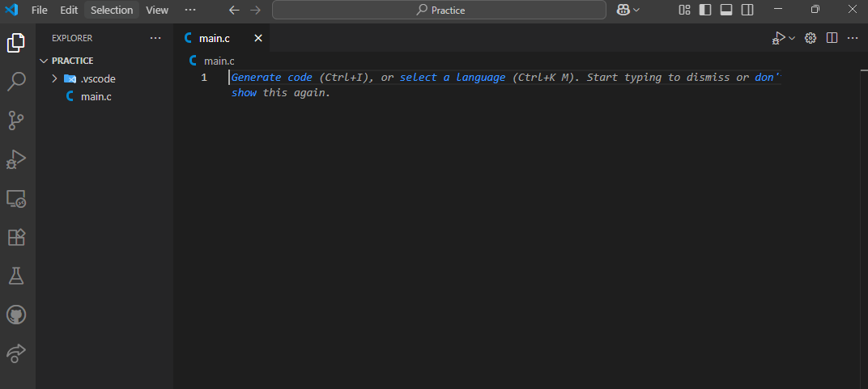Open the GitHub view in activity bar

point(17,315)
